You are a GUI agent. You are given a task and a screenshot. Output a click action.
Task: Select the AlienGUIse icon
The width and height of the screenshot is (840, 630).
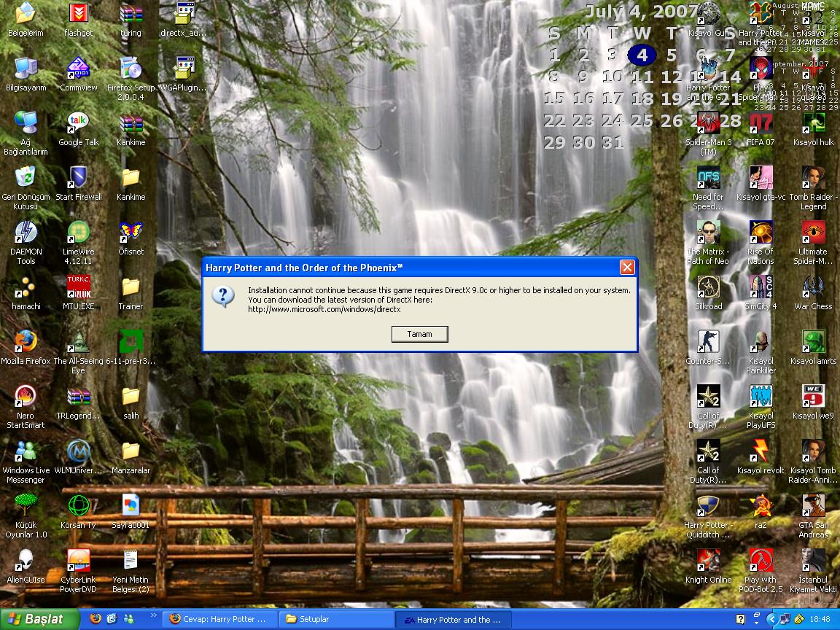click(26, 567)
